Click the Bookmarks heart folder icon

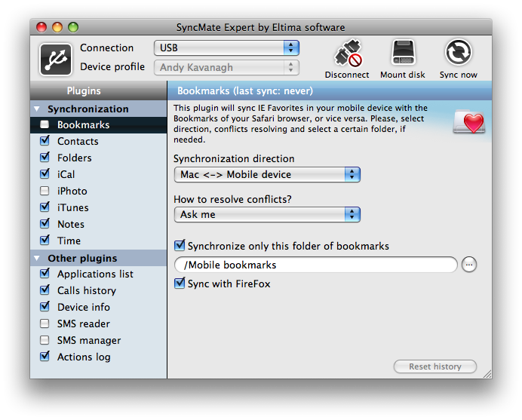tap(468, 121)
